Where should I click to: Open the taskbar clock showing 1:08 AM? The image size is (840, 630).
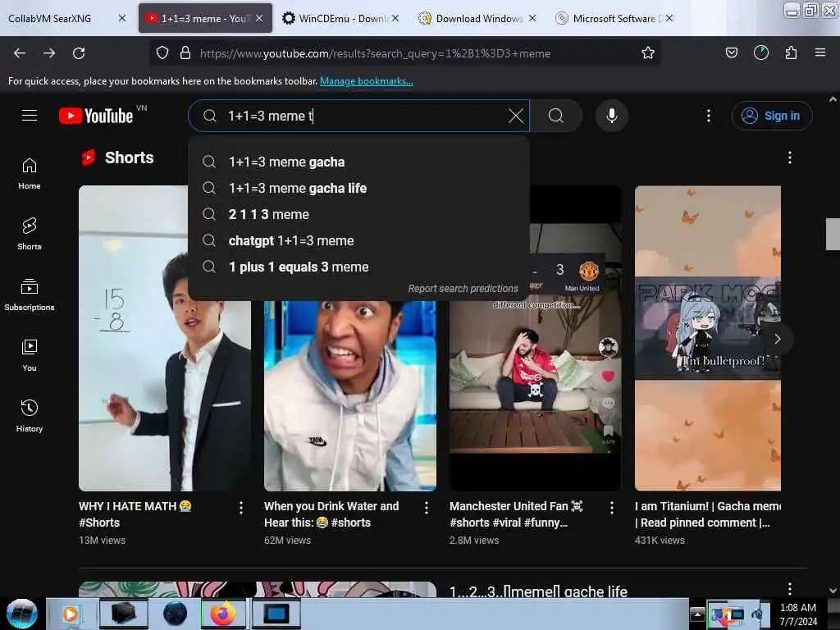coord(798,614)
